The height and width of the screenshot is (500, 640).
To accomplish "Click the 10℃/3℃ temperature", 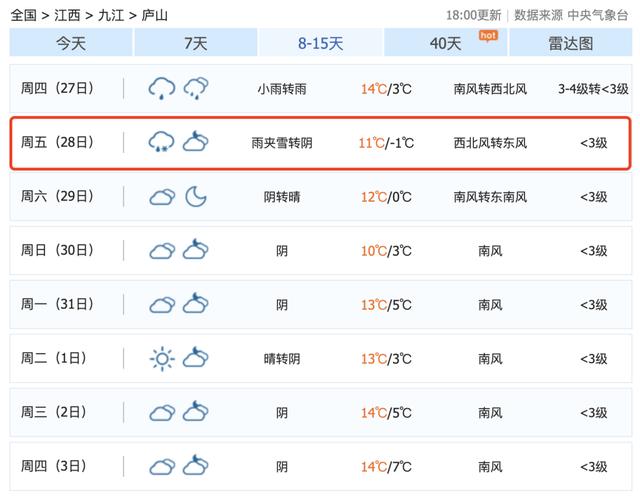I will (x=386, y=251).
